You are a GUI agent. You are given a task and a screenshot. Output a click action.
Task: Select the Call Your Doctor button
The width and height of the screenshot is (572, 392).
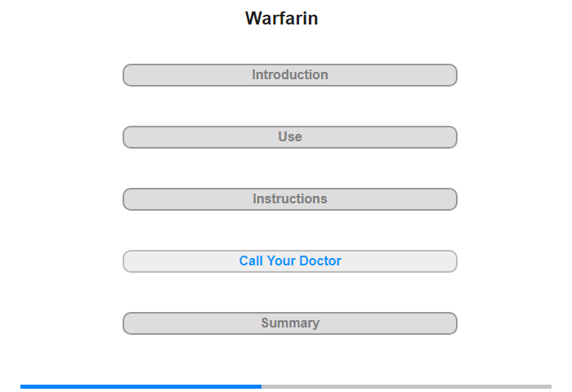click(x=289, y=261)
